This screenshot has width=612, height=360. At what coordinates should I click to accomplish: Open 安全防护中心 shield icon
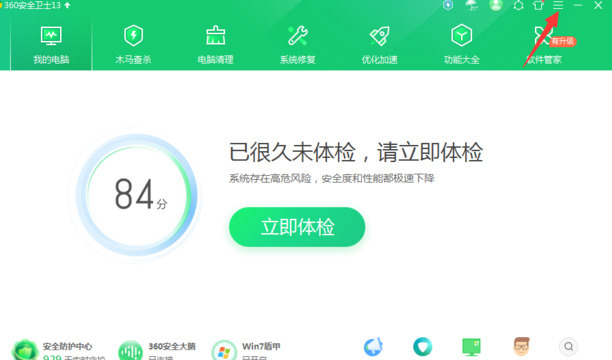point(25,350)
